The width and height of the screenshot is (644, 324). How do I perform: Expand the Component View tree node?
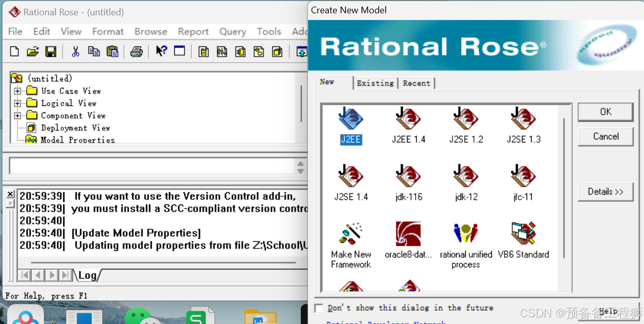[x=17, y=115]
